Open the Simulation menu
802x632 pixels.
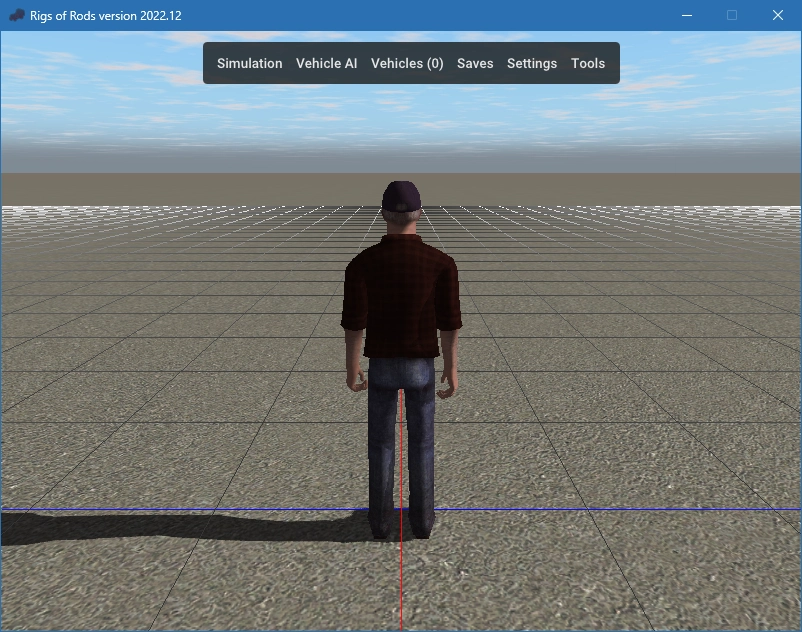249,63
